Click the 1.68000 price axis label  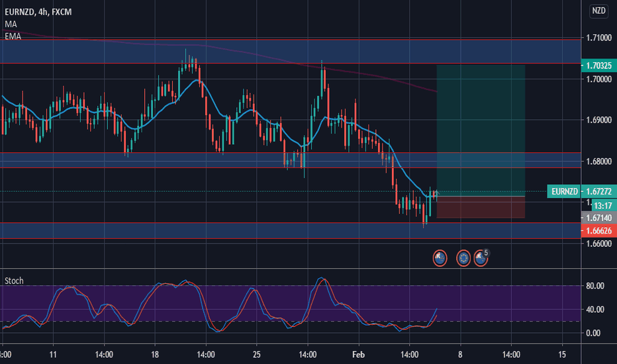(x=599, y=161)
